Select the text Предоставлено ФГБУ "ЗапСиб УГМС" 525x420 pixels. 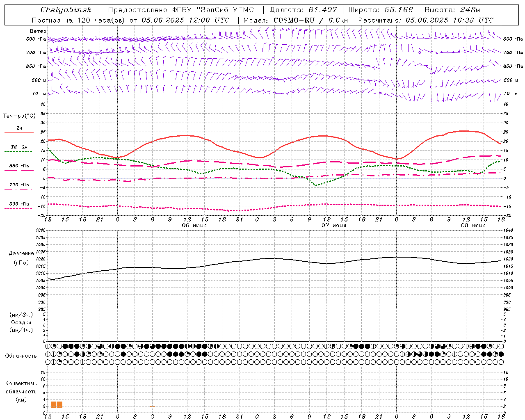coord(183,10)
